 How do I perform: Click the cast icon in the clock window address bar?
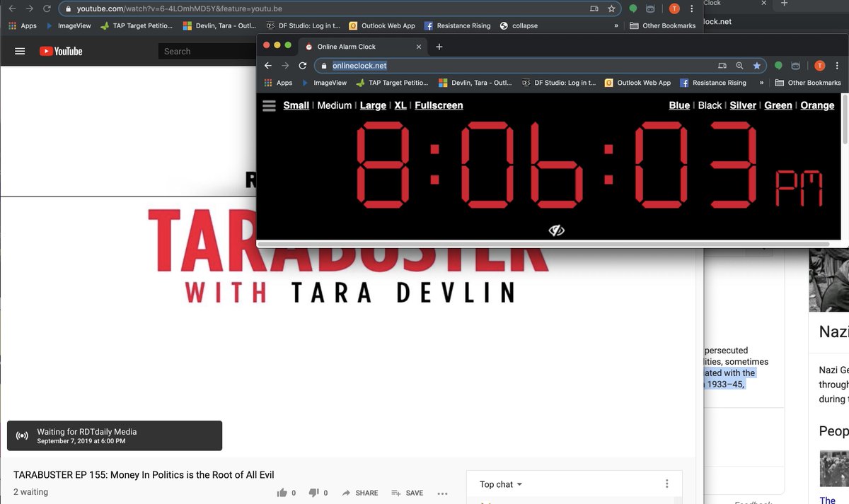(x=722, y=66)
